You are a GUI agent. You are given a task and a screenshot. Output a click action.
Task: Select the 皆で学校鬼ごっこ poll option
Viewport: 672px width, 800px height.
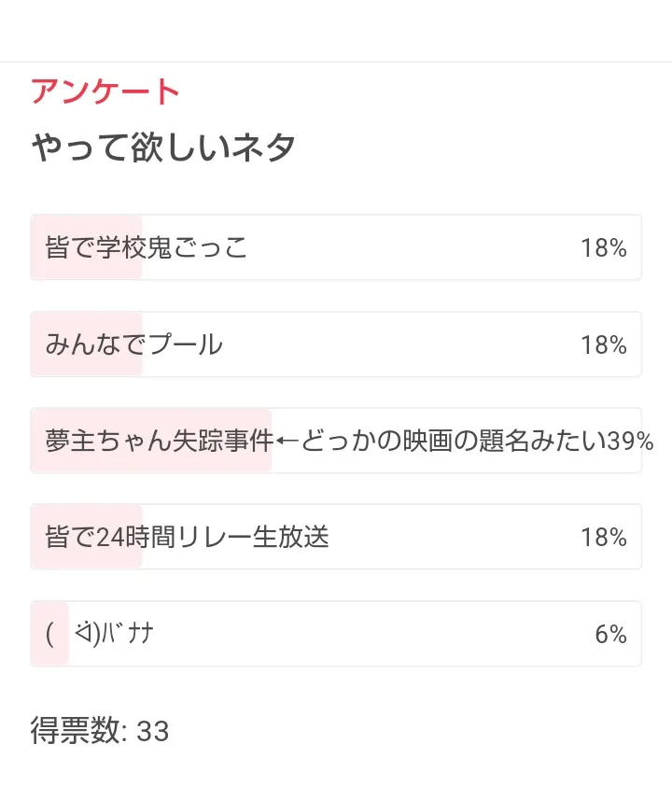tap(147, 247)
